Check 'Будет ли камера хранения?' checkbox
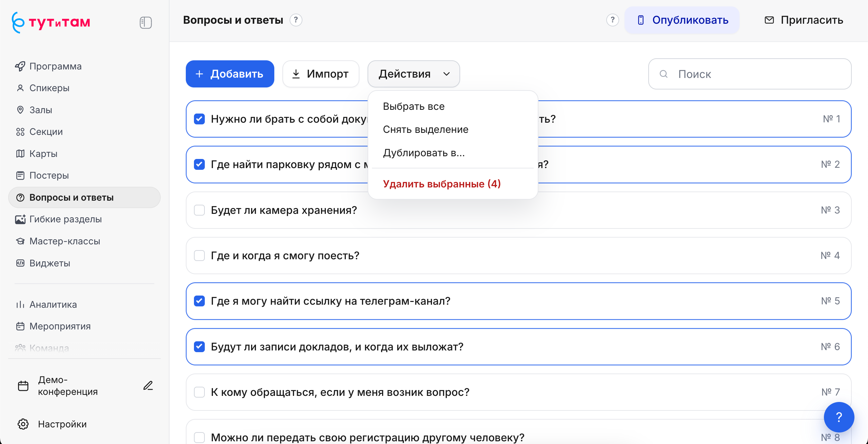 pos(199,210)
